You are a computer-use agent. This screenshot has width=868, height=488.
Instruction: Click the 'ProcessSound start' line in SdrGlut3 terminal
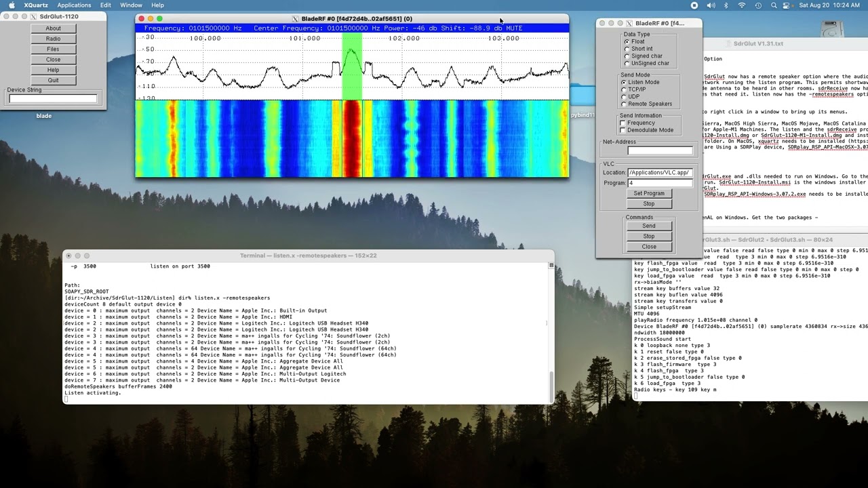pos(663,339)
